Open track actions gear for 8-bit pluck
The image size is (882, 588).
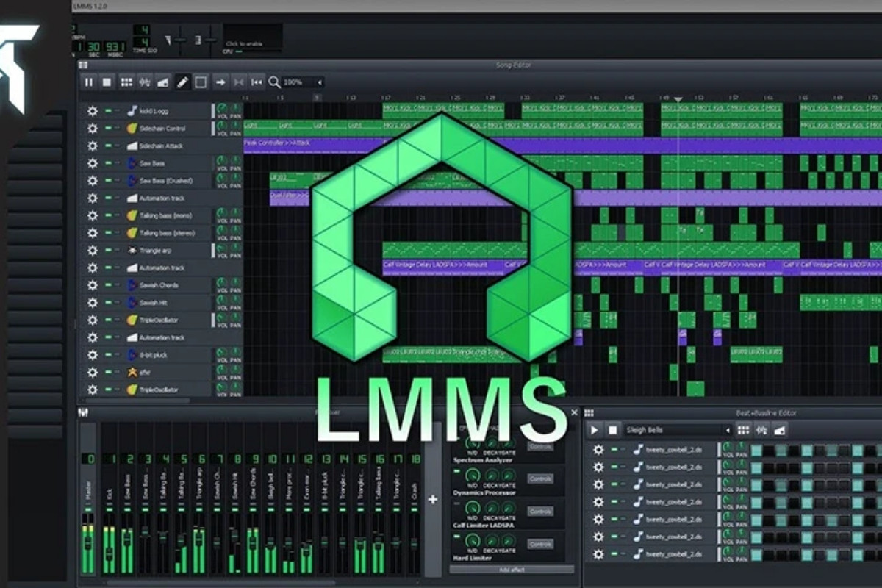92,355
